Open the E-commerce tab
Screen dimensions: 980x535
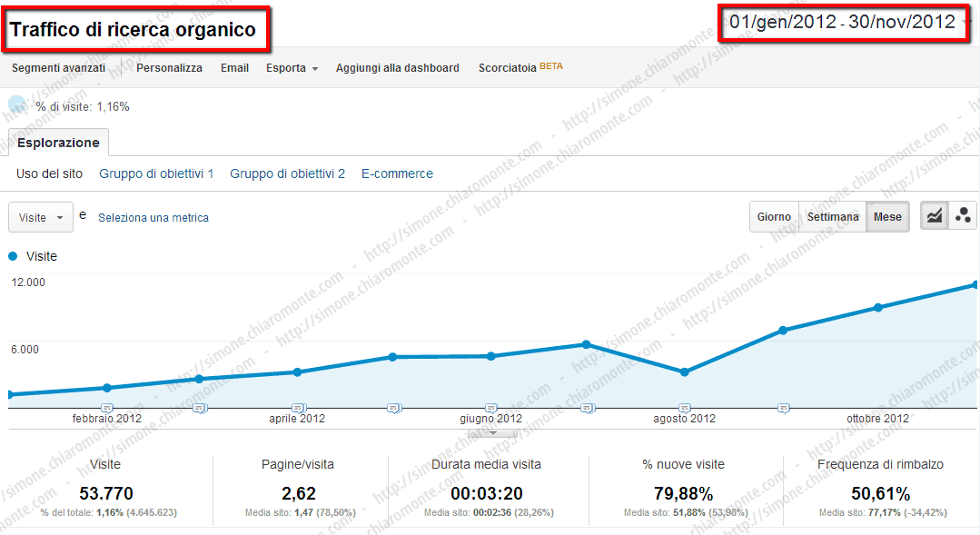397,173
